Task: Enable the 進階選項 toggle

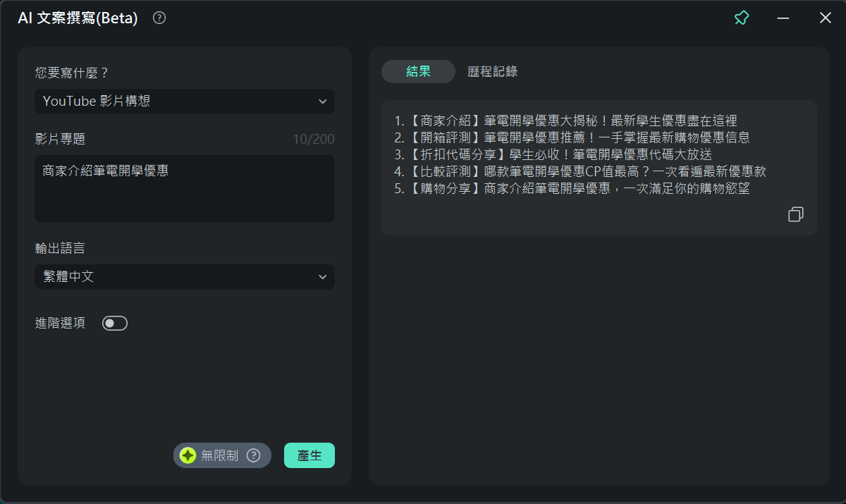Action: (x=115, y=323)
